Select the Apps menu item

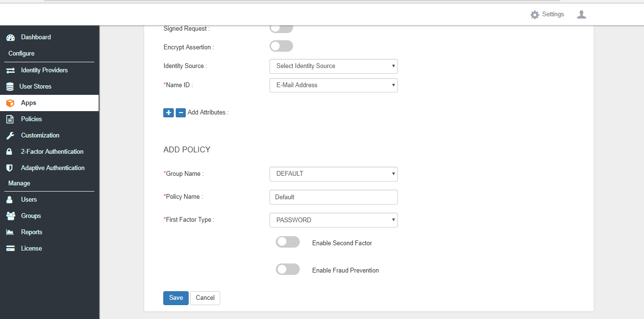[x=29, y=103]
